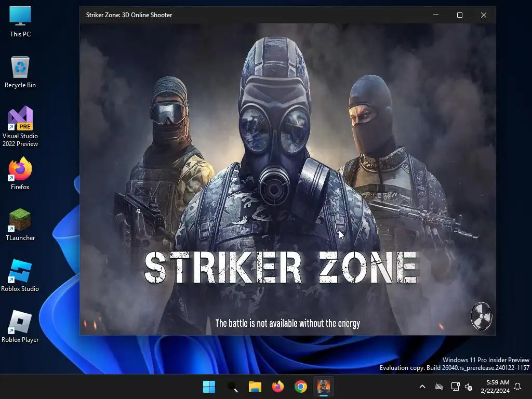The image size is (532, 399).
Task: Open the notification bell
Action: click(x=518, y=387)
